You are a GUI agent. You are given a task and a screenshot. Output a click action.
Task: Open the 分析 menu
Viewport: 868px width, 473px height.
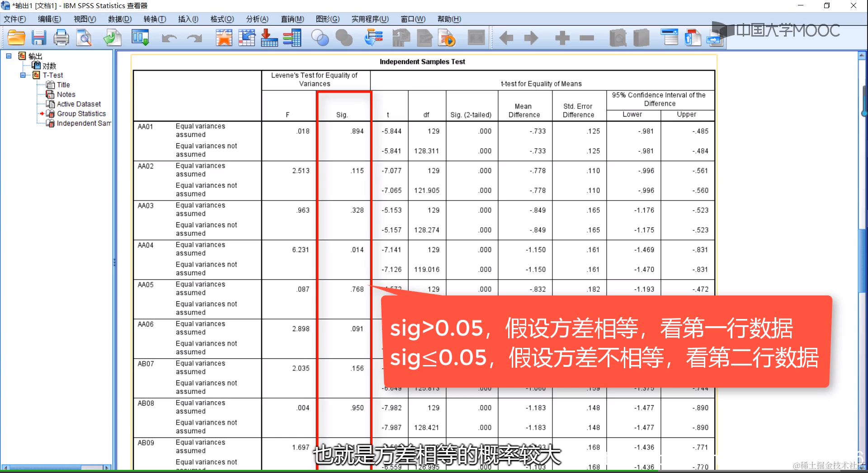[257, 19]
